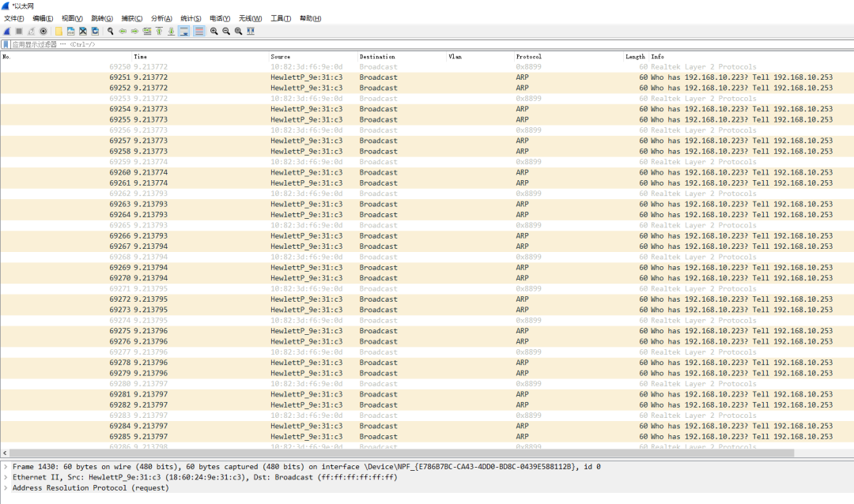854x504 pixels.
Task: Find a packet with the magnifier icon
Action: pos(111,32)
